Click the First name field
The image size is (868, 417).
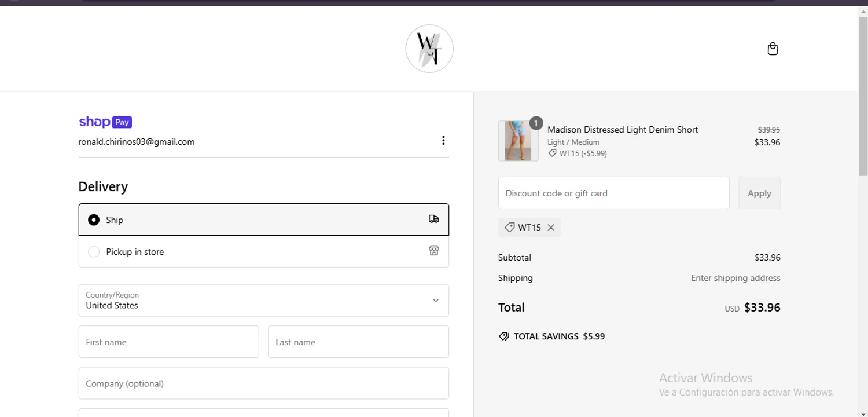pos(168,342)
